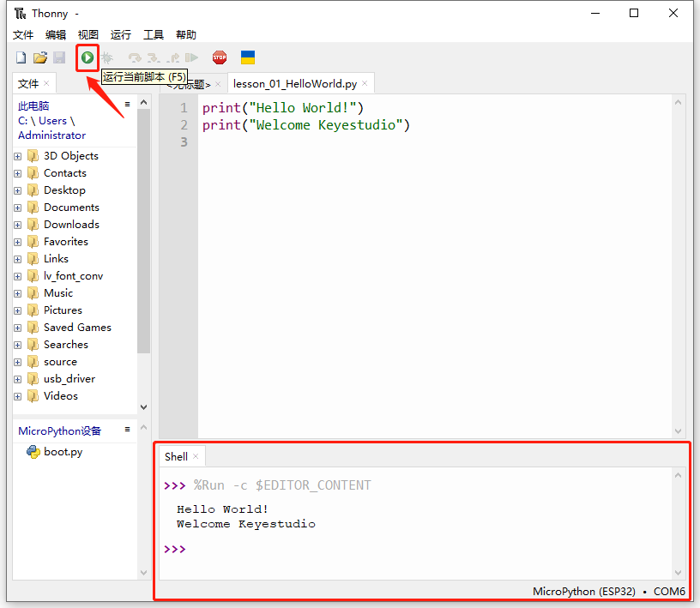Open file using the folder toolbar icon
The width and height of the screenshot is (700, 608).
pyautogui.click(x=40, y=57)
